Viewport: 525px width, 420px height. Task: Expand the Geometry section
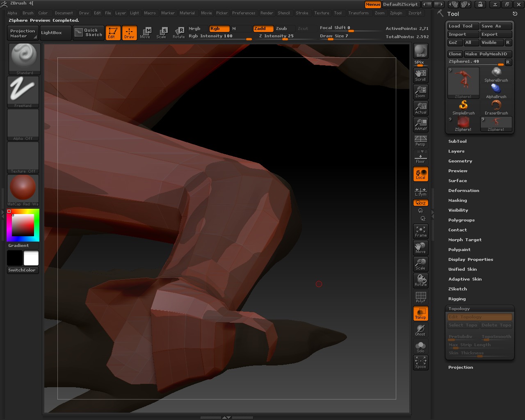460,161
